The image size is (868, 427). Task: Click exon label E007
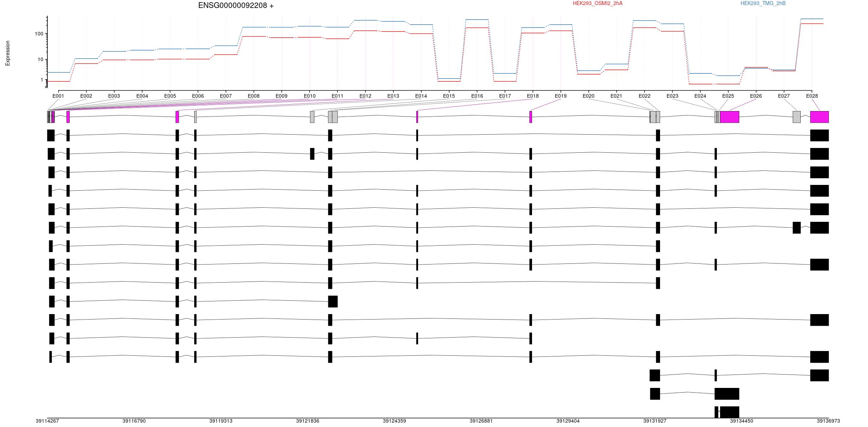pos(226,96)
